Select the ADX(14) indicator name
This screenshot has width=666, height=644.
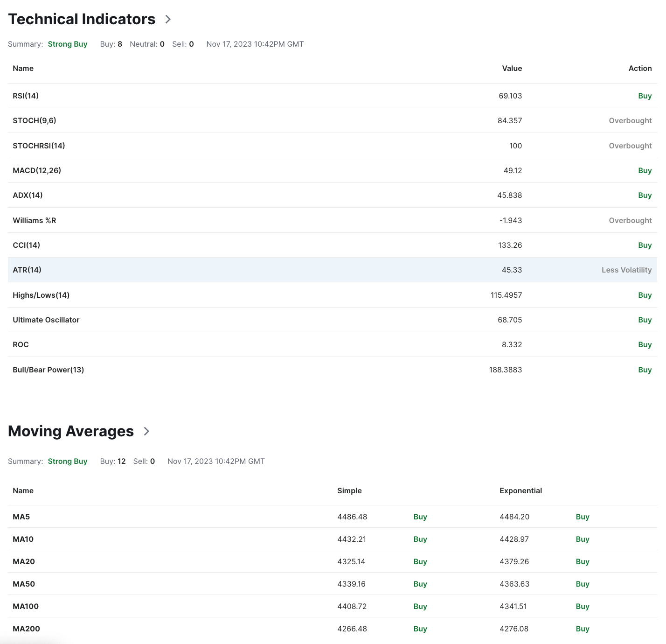pyautogui.click(x=28, y=195)
